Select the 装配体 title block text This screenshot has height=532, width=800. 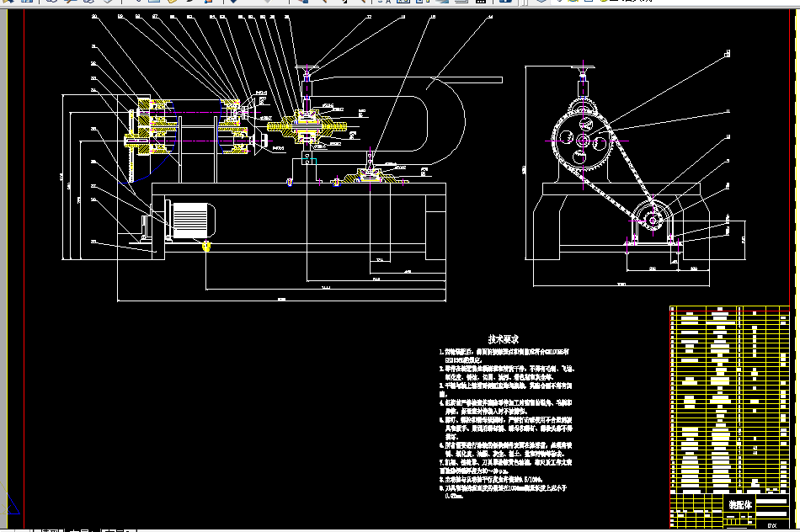point(740,505)
